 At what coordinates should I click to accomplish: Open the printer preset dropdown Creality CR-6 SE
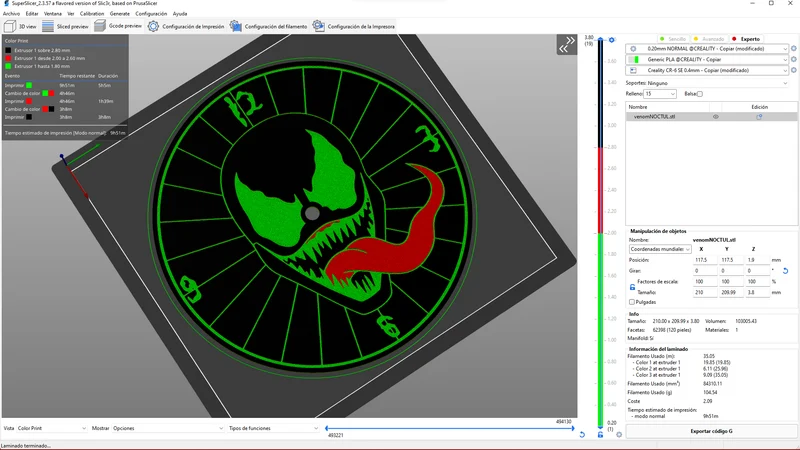click(707, 70)
